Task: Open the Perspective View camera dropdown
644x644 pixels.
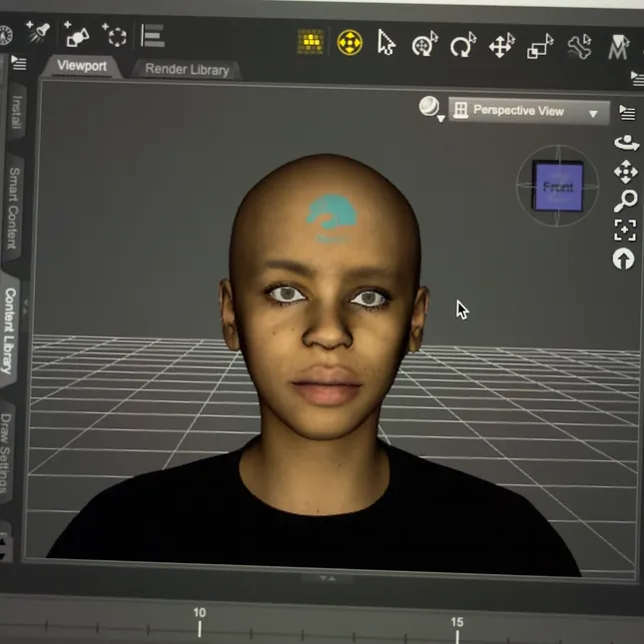Action: coord(528,111)
